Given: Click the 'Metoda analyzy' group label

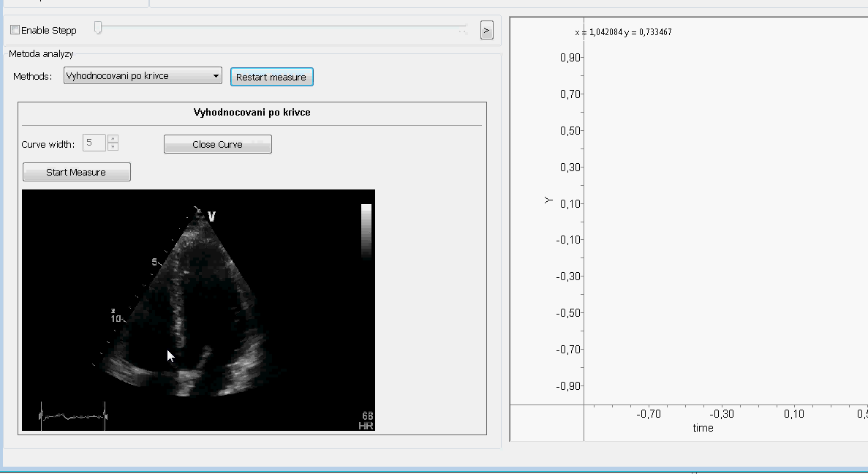Looking at the screenshot, I should (41, 53).
